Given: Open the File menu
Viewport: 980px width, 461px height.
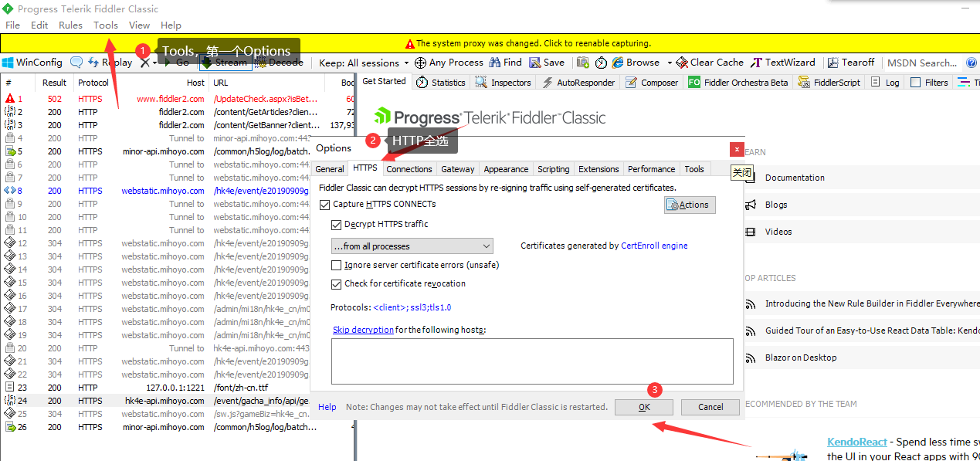Looking at the screenshot, I should pos(13,25).
